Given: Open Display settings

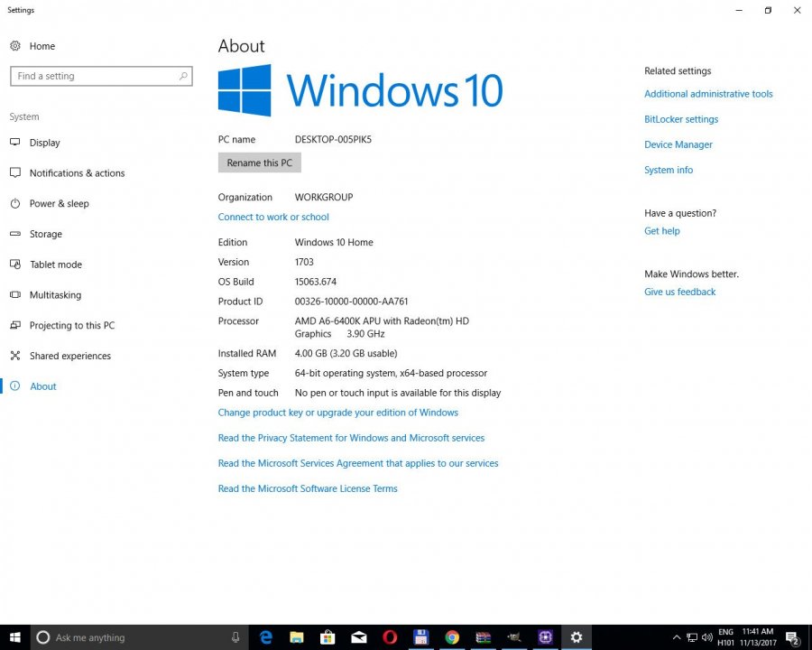Looking at the screenshot, I should tap(34, 143).
